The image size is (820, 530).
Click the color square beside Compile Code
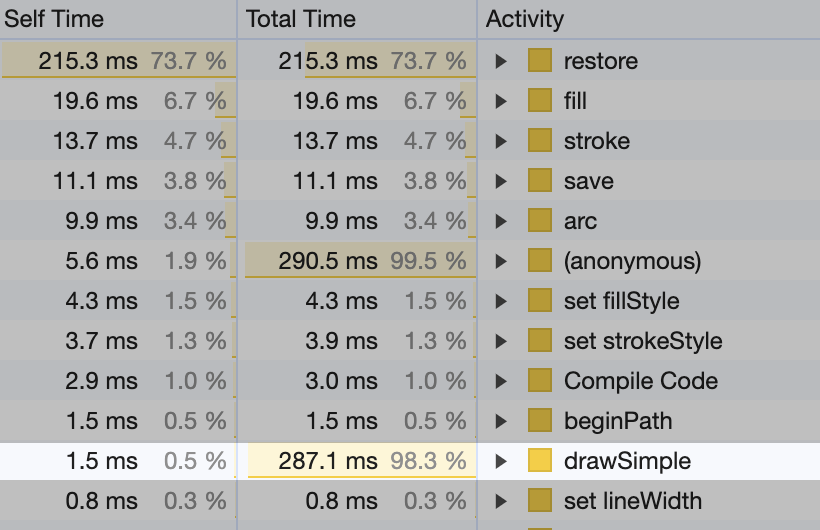(x=540, y=381)
